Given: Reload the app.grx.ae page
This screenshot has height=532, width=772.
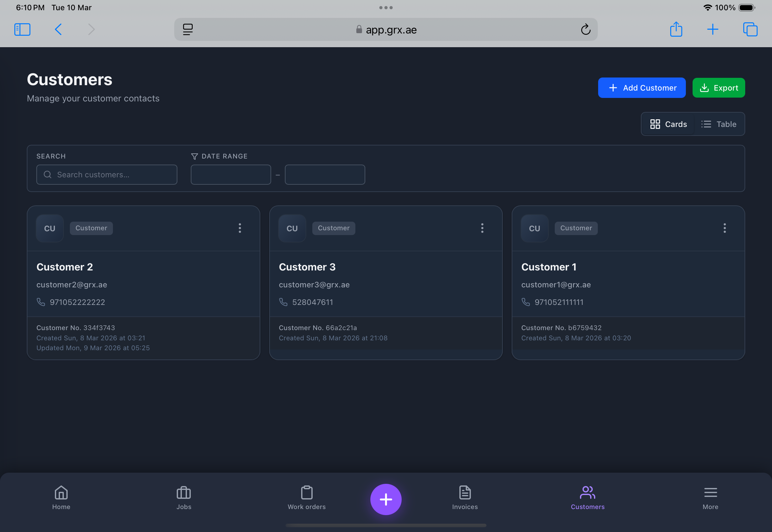Looking at the screenshot, I should [586, 29].
